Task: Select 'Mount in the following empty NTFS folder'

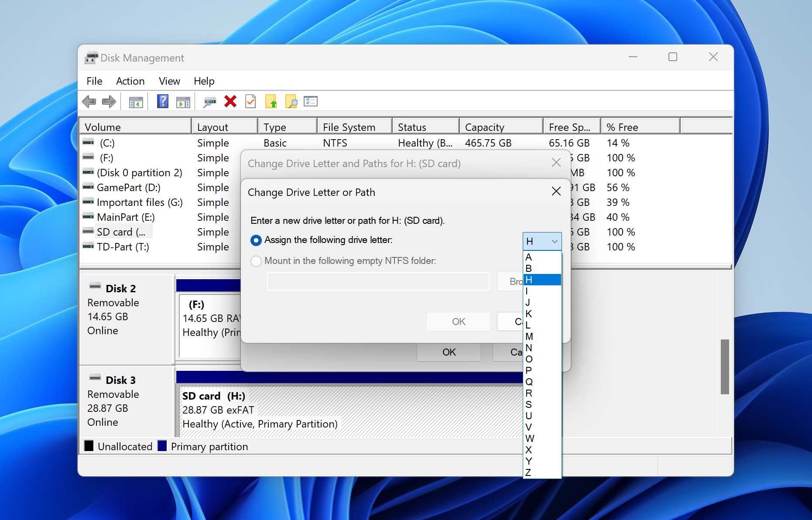Action: pyautogui.click(x=256, y=261)
